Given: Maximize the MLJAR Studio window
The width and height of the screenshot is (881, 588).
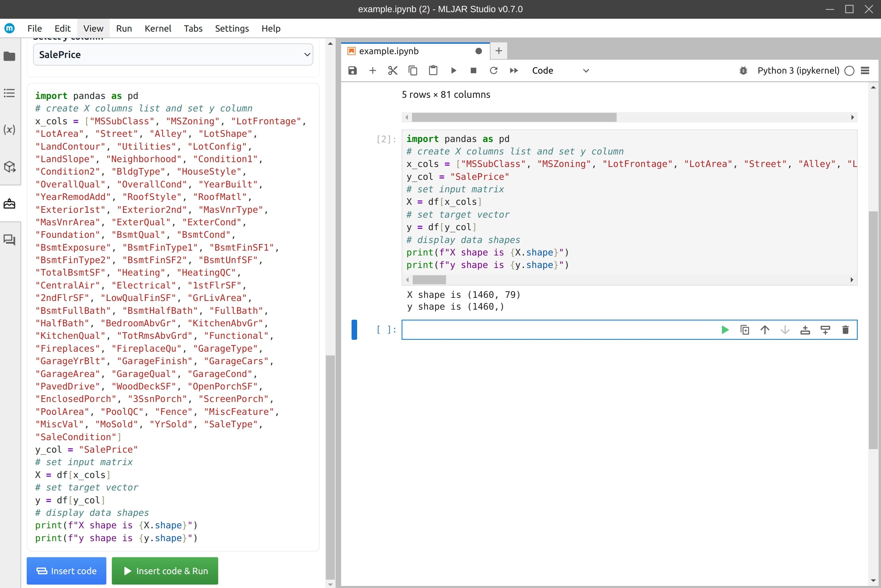Looking at the screenshot, I should pos(849,9).
